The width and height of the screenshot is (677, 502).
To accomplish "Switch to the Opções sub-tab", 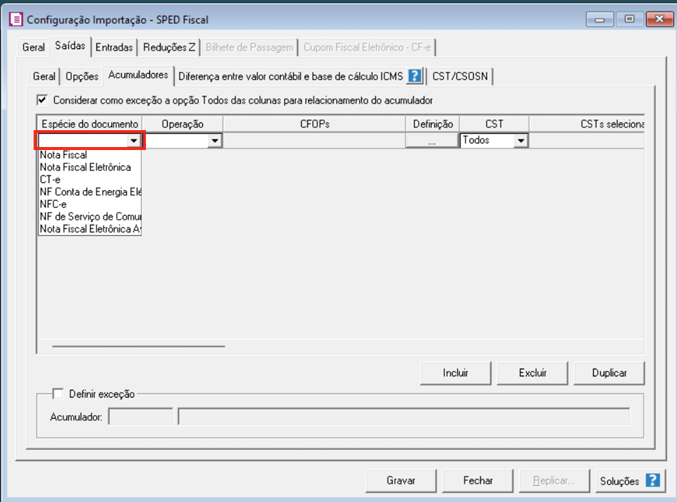I will (x=81, y=76).
